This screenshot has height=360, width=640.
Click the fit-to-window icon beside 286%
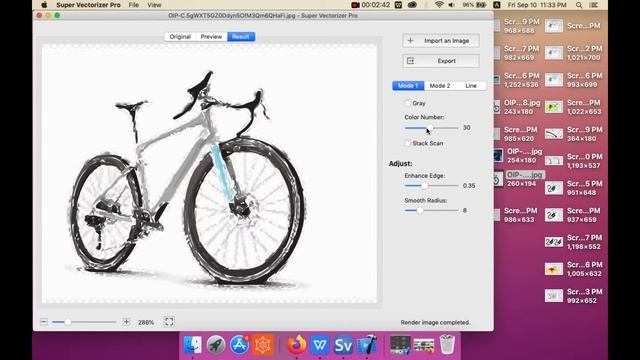pos(169,322)
